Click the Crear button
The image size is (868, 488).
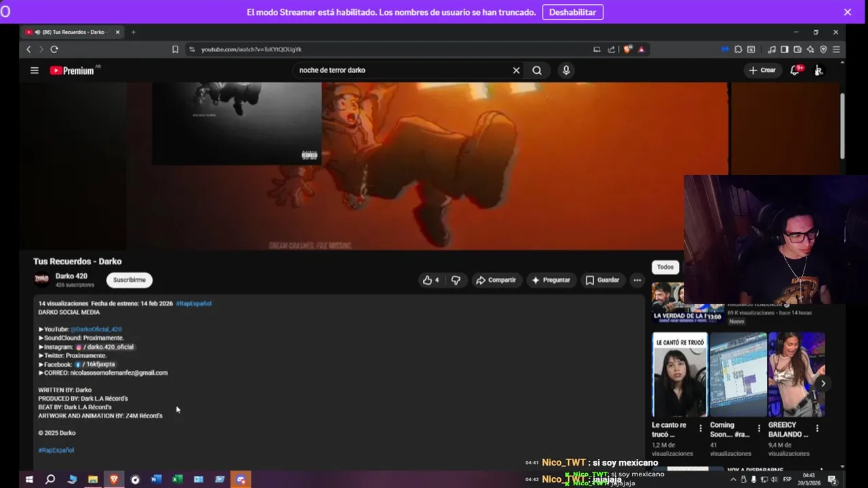762,70
